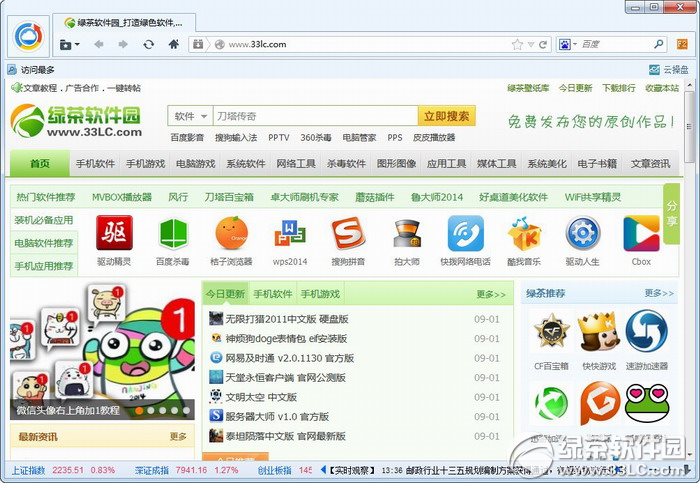Open 无限打猎2011中文版 硬盘版 entry
Screen dimensions: 700x490
287,319
